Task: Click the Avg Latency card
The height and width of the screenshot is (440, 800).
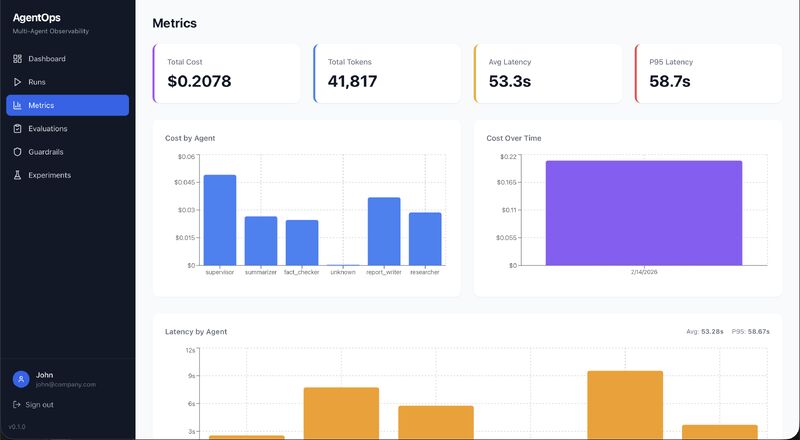Action: 547,74
